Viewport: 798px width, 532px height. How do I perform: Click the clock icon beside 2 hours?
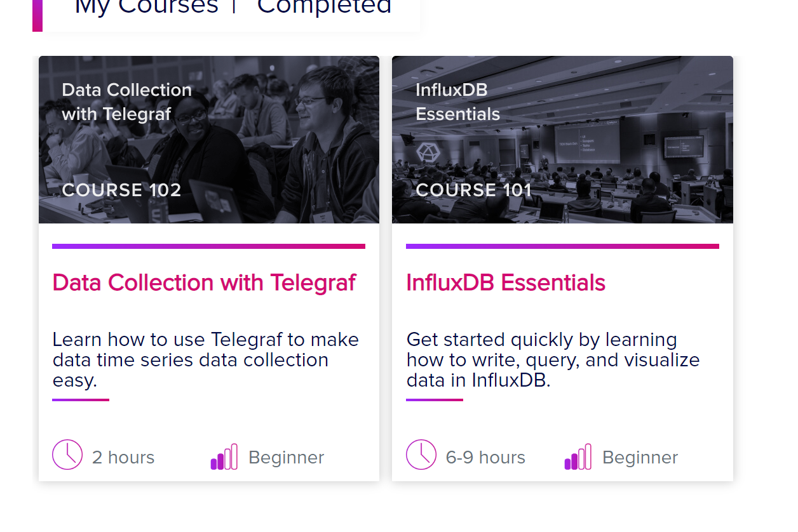point(67,455)
